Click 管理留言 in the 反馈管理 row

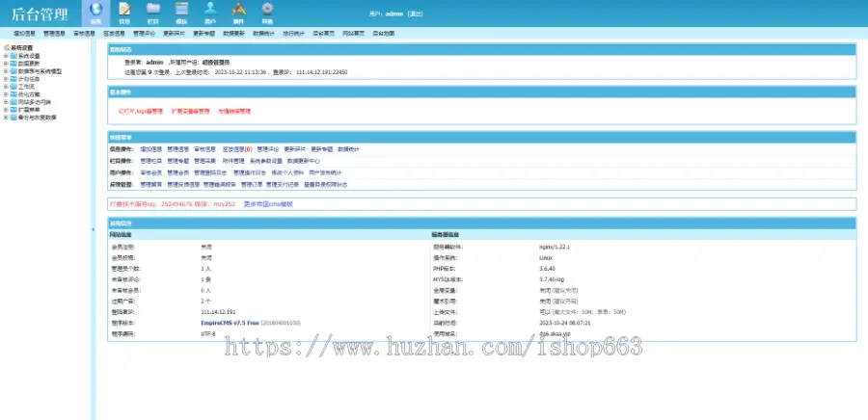pos(151,185)
